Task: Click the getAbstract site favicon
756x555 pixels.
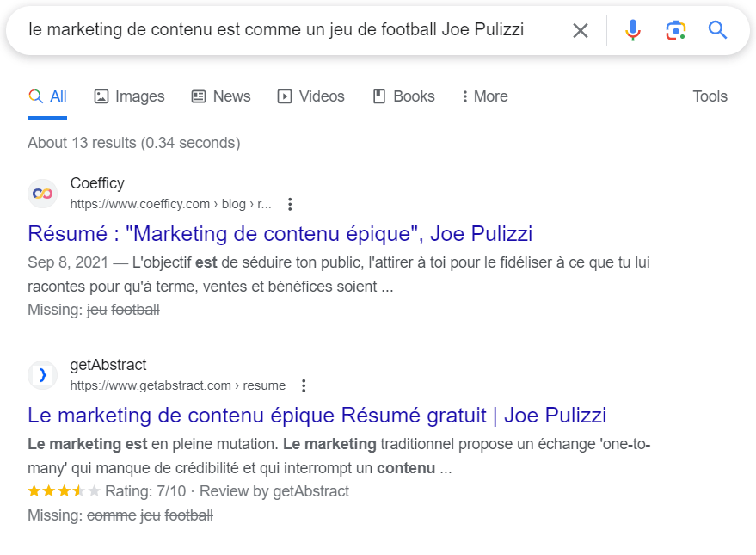Action: (x=42, y=374)
